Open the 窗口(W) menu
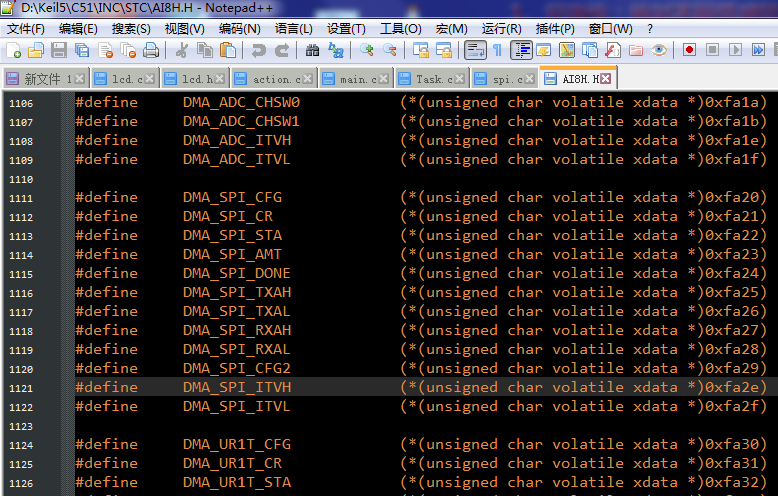778x496 pixels. pos(610,29)
